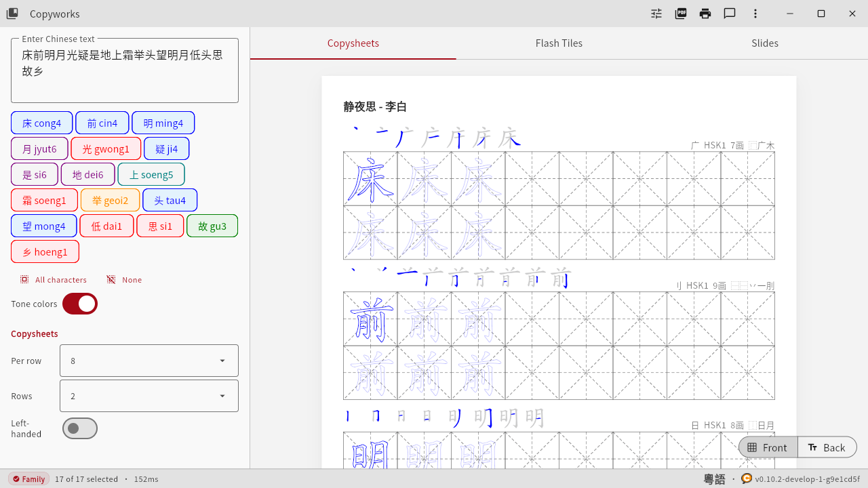Open the settings sliders panel
Screen dimensions: 868x488
tap(656, 13)
